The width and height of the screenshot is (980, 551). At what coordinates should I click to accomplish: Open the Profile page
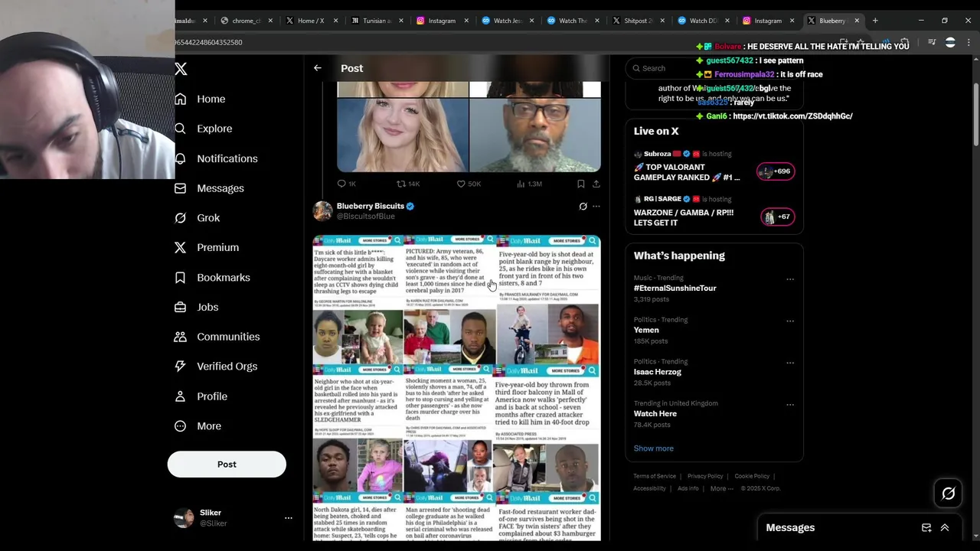pyautogui.click(x=201, y=396)
